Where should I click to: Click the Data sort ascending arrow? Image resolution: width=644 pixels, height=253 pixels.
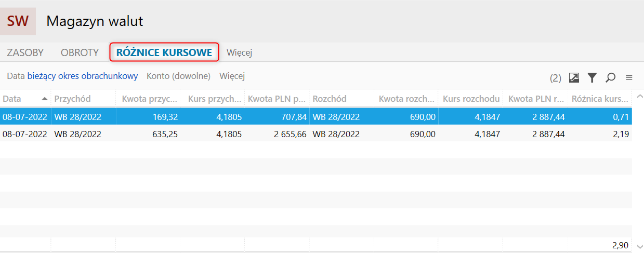[45, 99]
